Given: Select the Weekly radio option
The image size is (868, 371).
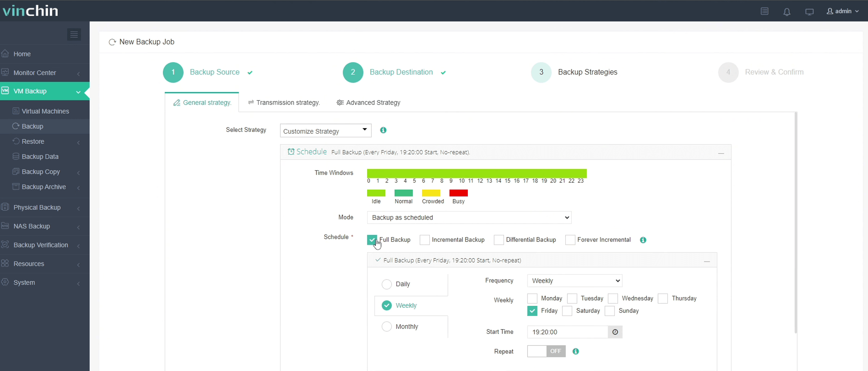Looking at the screenshot, I should [x=387, y=306].
